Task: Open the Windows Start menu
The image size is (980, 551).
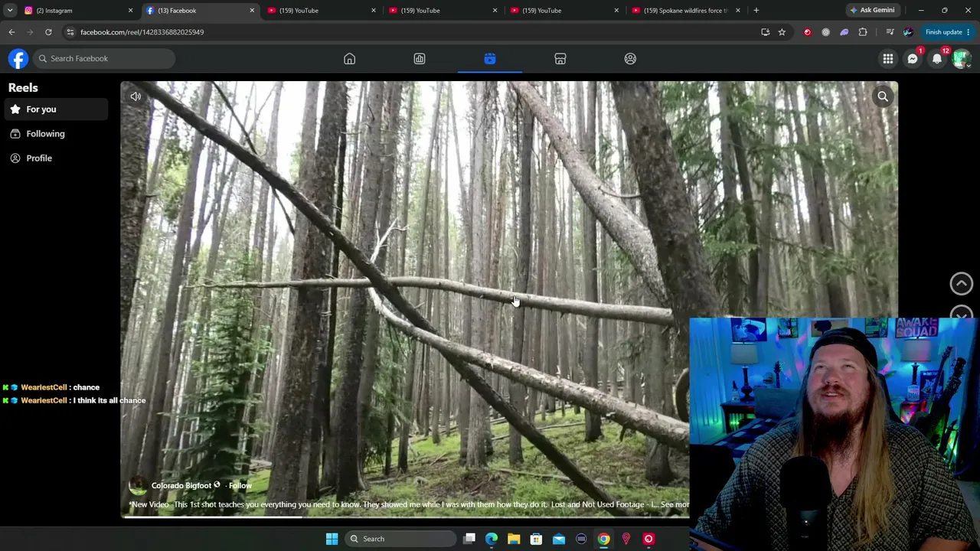Action: [332, 539]
